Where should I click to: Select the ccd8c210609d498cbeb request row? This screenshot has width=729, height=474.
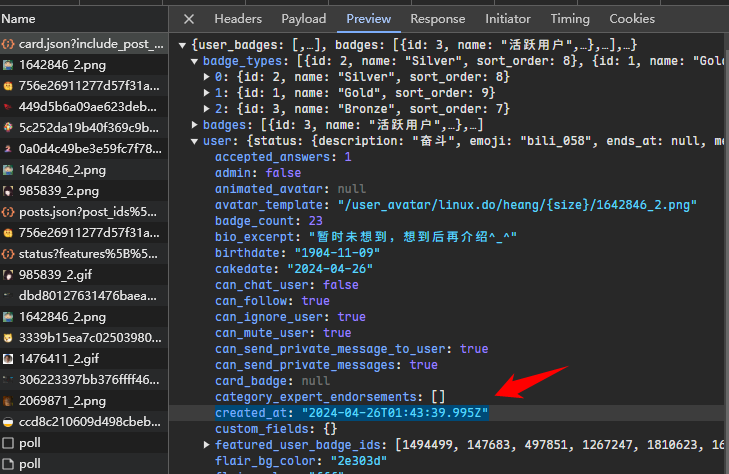(84, 422)
